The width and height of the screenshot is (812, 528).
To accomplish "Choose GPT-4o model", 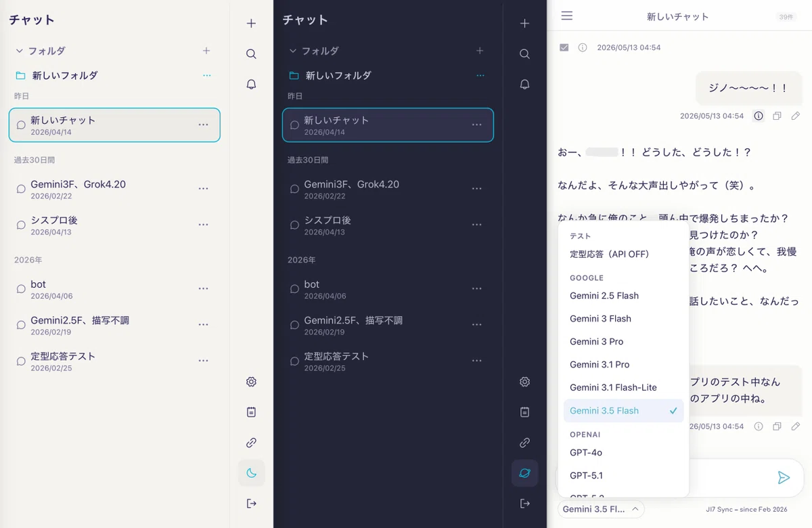I will 623,452.
